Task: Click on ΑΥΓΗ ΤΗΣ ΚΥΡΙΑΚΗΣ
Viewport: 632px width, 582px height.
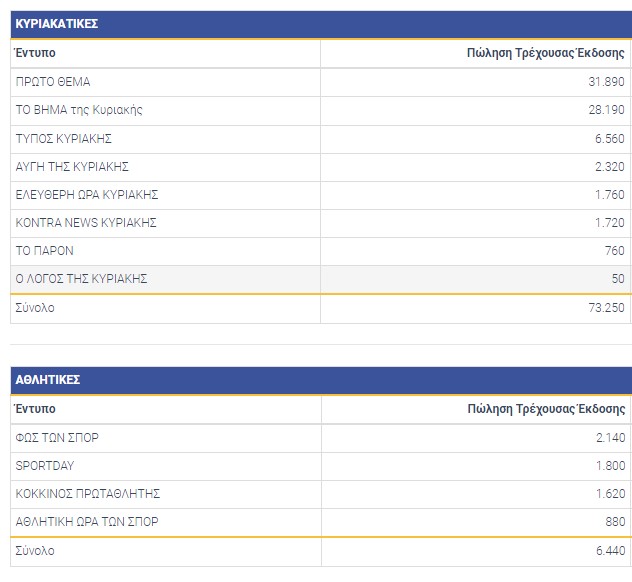Action: click(72, 166)
